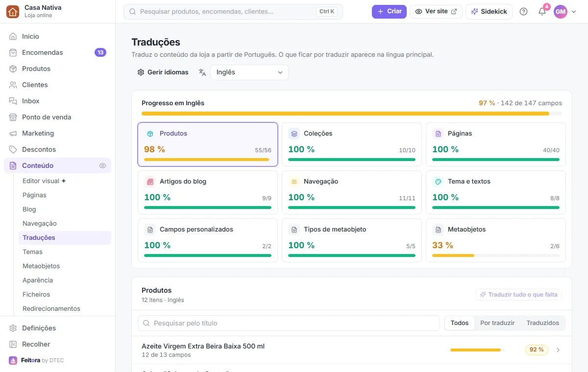Click the Descontos tag icon
The width and height of the screenshot is (588, 372).
[x=13, y=149]
